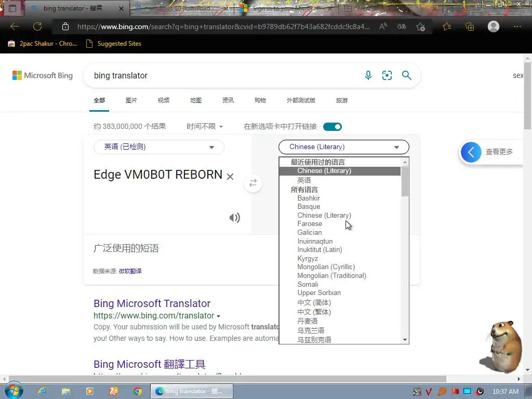Open the source language dropdown 英语 (已检测)
The height and width of the screenshot is (399, 532).
[x=159, y=147]
